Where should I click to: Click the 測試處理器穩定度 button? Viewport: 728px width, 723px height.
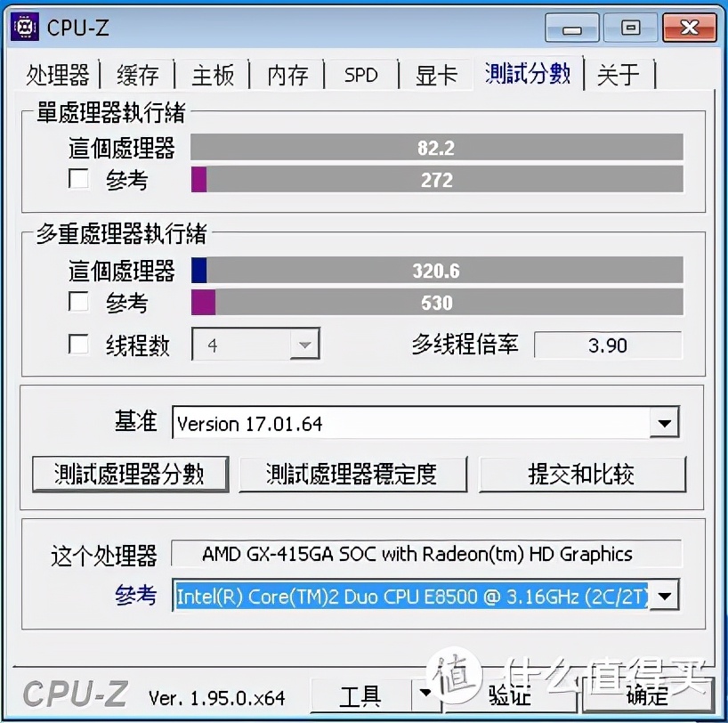(x=352, y=474)
